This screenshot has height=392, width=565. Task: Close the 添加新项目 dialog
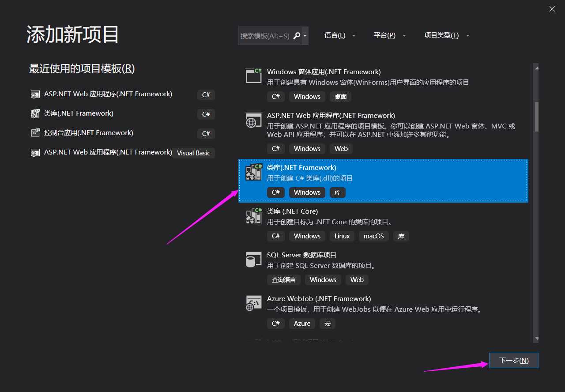click(x=552, y=9)
